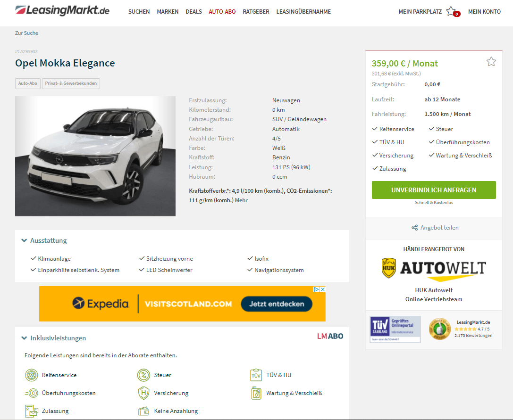Click the Steuer percent icon
The image size is (513, 420).
tap(143, 375)
